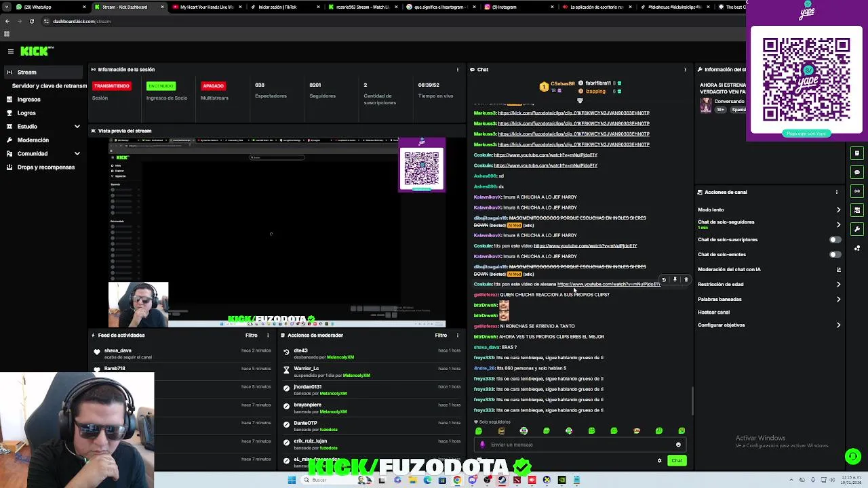868x488 pixels.
Task: Open Servidor y clave de retransmisión
Action: [49, 86]
